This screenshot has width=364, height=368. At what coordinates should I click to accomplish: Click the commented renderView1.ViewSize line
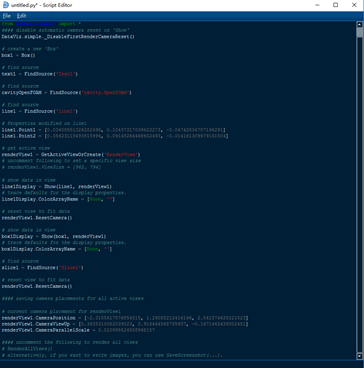[x=51, y=167]
